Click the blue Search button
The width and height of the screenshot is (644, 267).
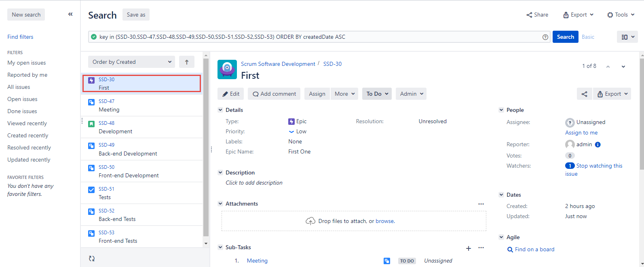pyautogui.click(x=565, y=37)
